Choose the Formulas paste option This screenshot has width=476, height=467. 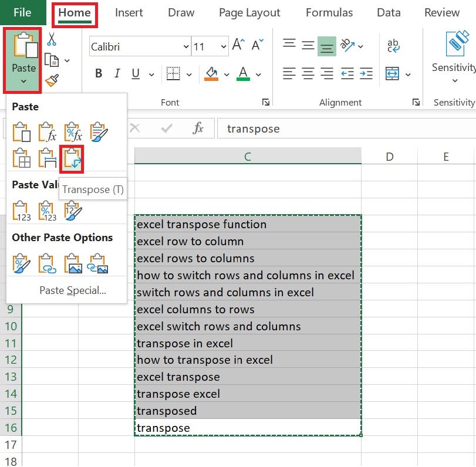(x=48, y=133)
